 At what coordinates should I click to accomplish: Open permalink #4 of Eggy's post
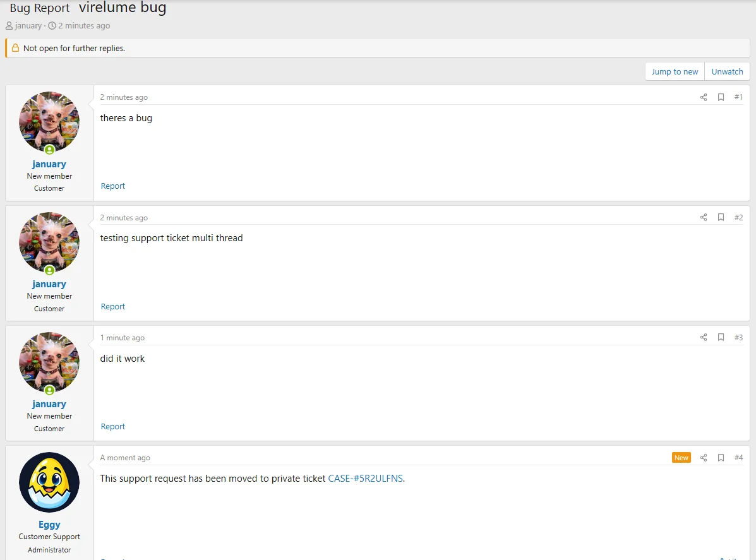tap(738, 458)
